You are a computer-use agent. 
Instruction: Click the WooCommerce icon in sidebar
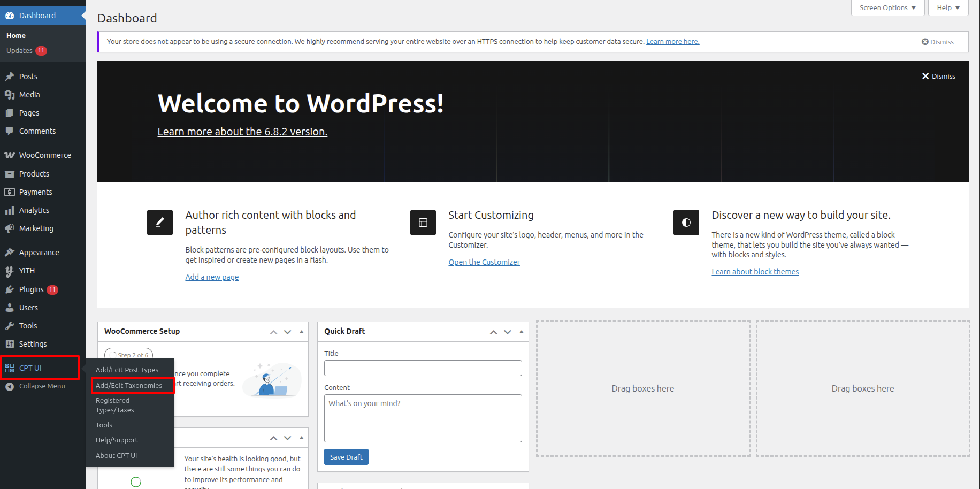pos(10,155)
